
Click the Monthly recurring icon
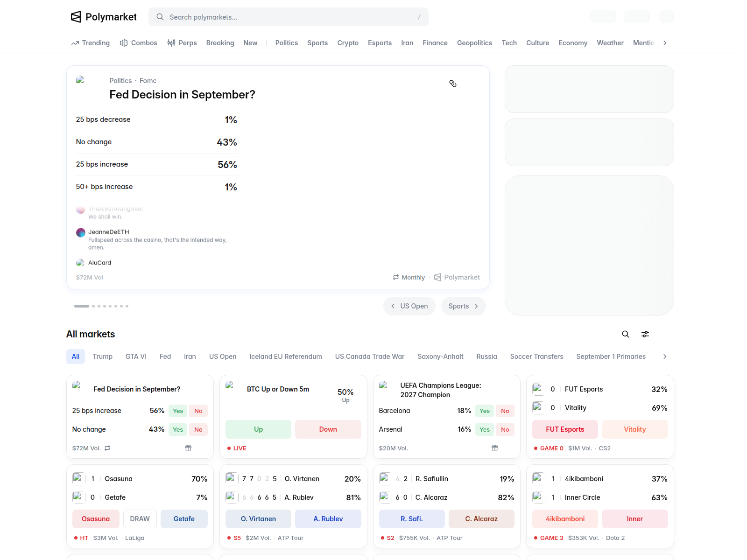[396, 277]
